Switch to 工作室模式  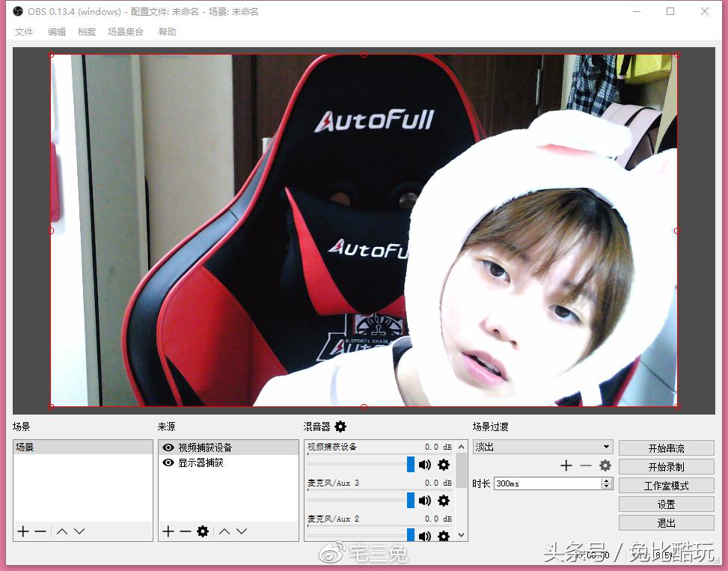[666, 485]
